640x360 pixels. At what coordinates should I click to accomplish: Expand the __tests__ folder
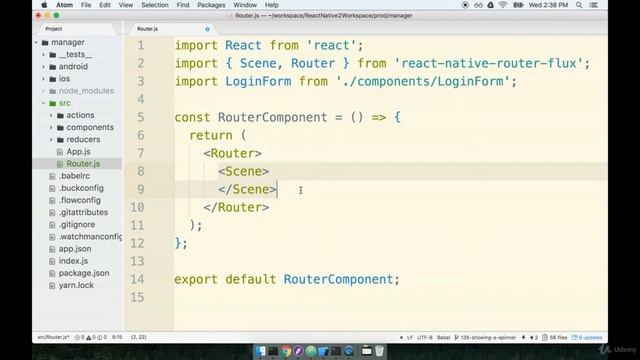[x=44, y=55]
